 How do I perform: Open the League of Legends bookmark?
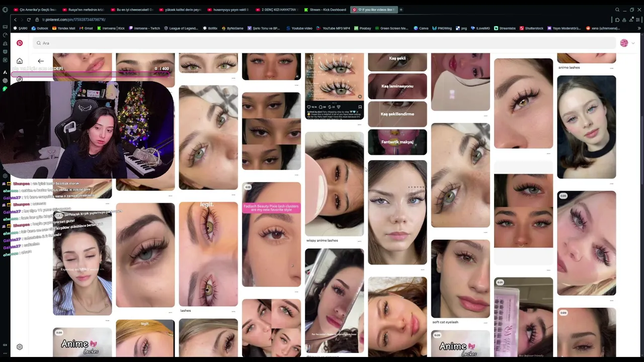(x=181, y=28)
